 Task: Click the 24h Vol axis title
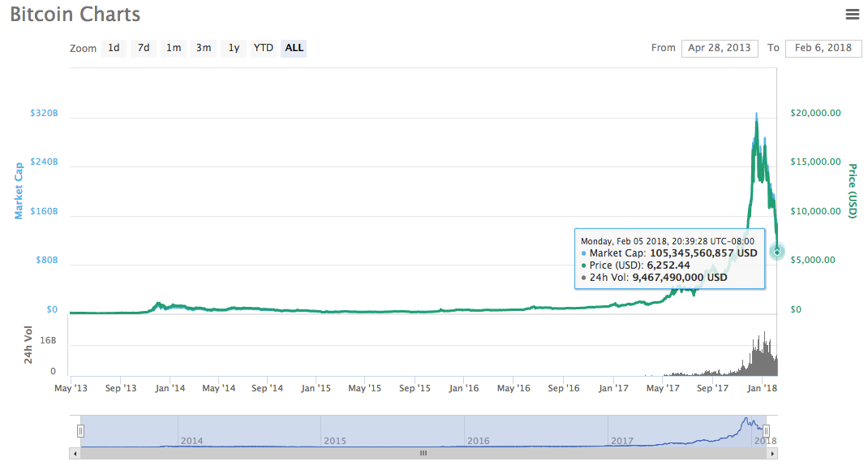tap(28, 345)
